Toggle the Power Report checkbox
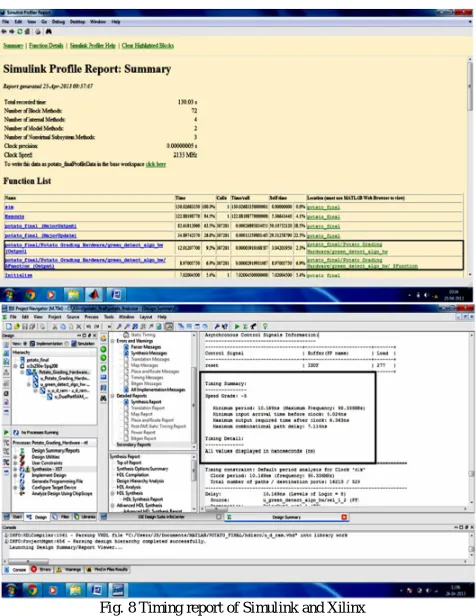476x616 pixels. click(x=126, y=432)
